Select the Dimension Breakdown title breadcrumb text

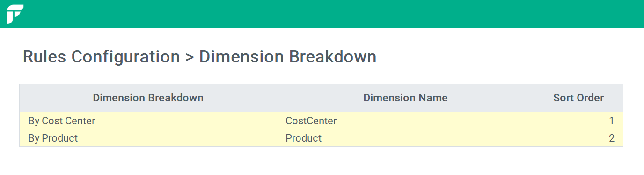pyautogui.click(x=288, y=57)
